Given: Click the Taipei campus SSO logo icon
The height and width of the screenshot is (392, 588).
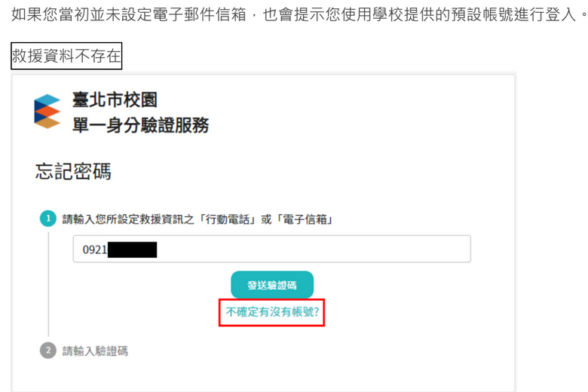Looking at the screenshot, I should tap(47, 112).
